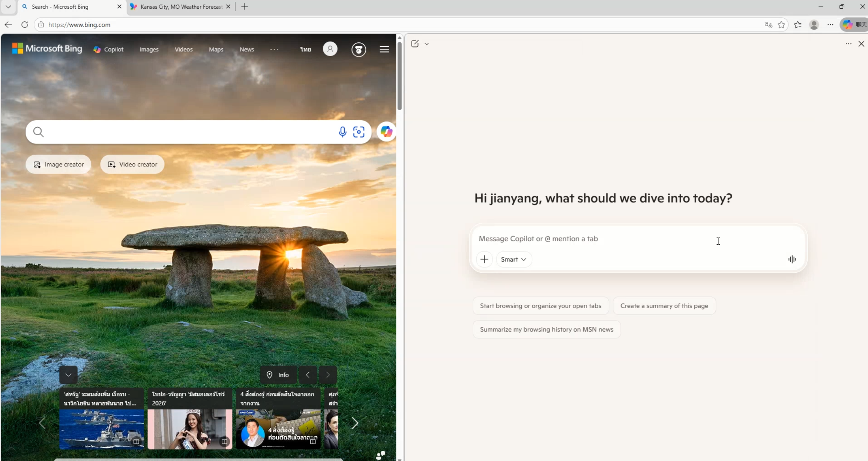Click the microphone voice search icon

(x=342, y=132)
